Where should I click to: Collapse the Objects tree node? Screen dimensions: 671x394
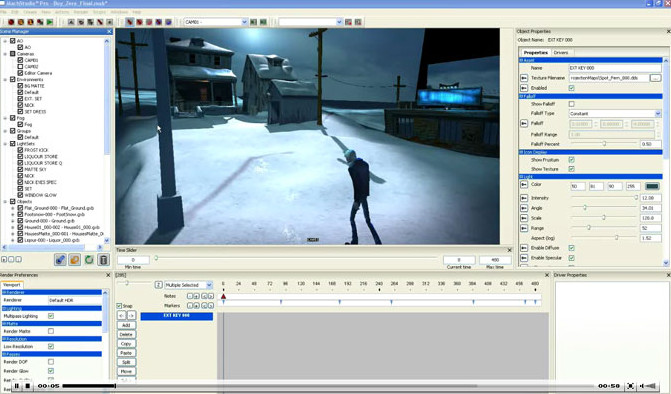(x=5, y=201)
